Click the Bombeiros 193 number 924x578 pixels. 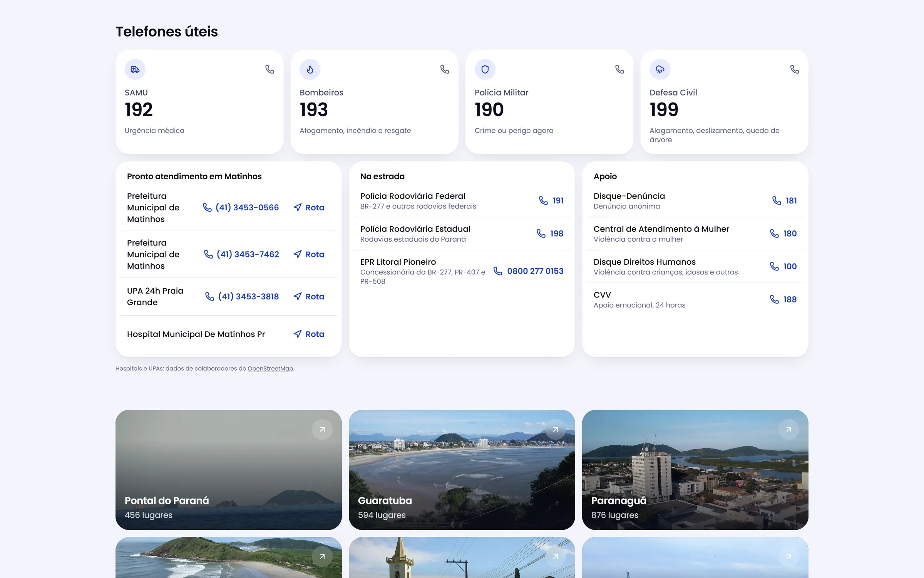pyautogui.click(x=314, y=110)
